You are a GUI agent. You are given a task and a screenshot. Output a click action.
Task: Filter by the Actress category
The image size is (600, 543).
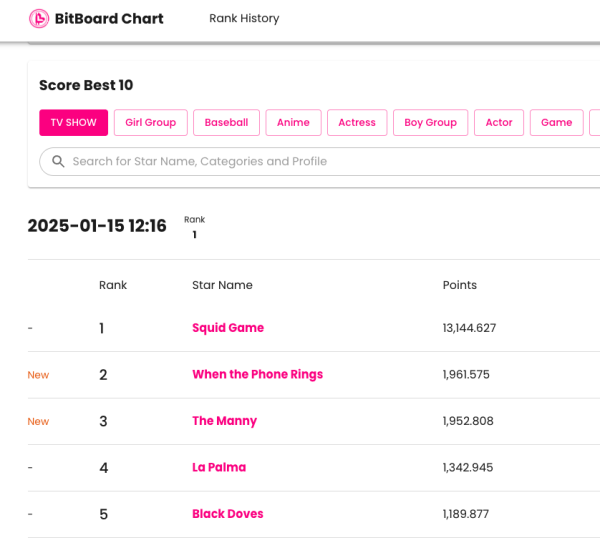[x=357, y=123]
